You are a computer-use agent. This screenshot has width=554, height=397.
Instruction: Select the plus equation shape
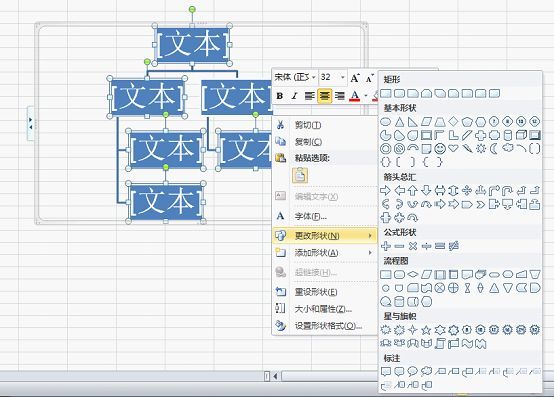(385, 246)
